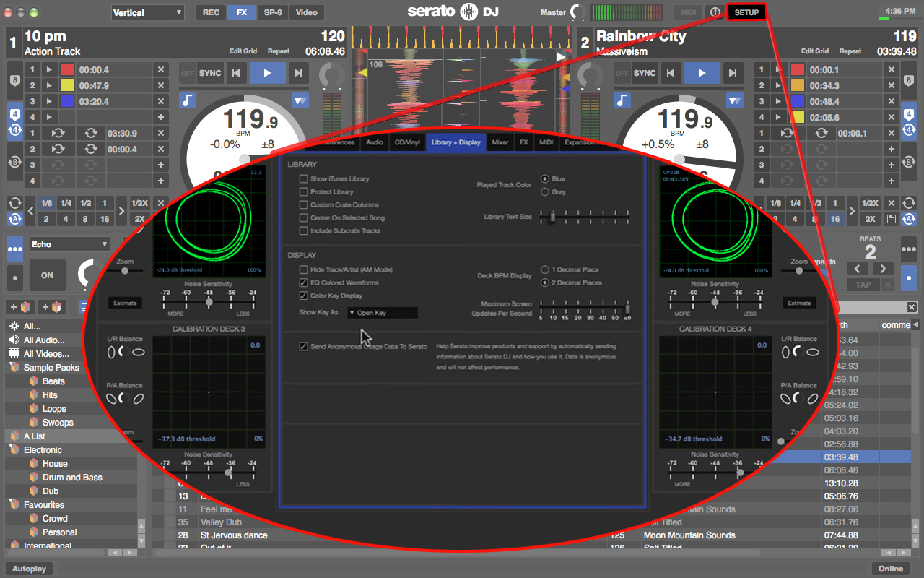Click the red cue color swatch at 00:00.4
Image resolution: width=924 pixels, height=578 pixels.
[x=67, y=70]
